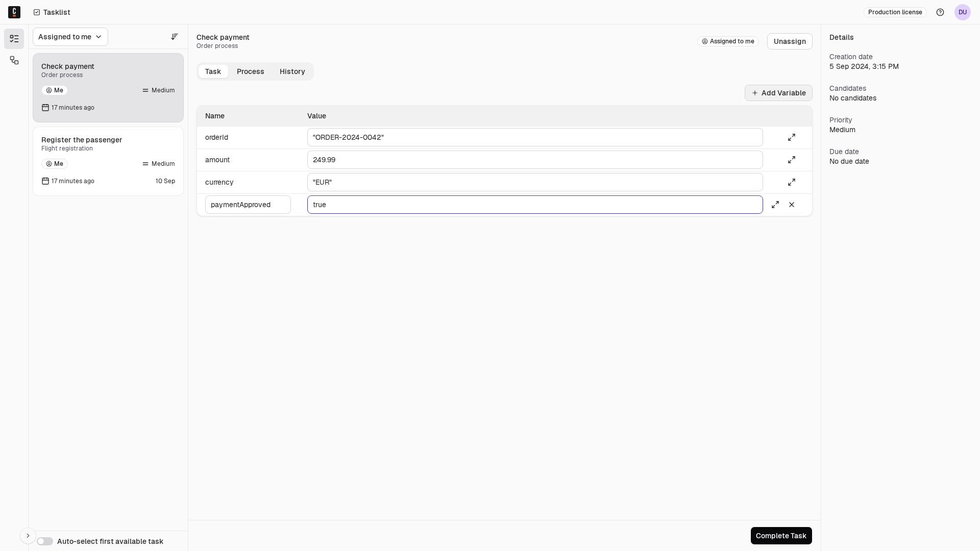Toggle Auto-select first available task

(x=45, y=541)
